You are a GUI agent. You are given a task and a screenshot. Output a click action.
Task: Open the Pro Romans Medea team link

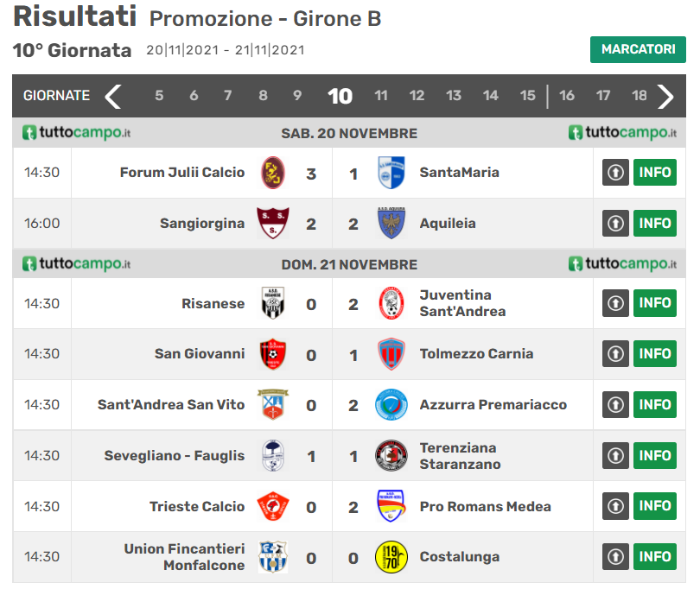(x=485, y=507)
